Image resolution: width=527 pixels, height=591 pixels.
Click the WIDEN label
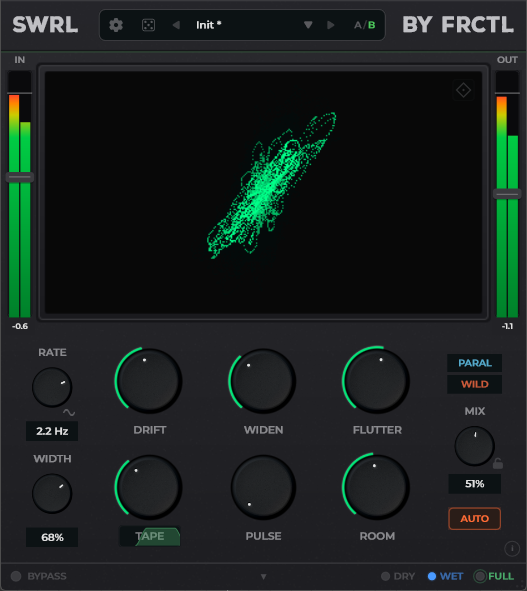tap(264, 430)
